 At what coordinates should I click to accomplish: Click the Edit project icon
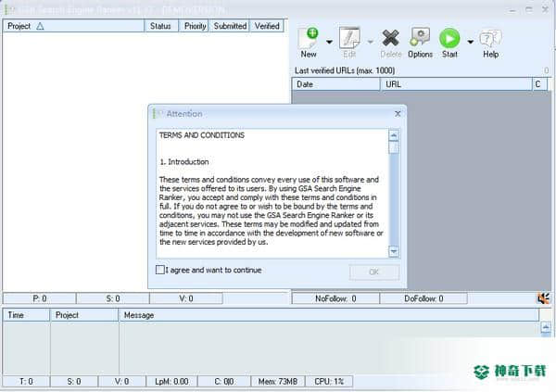pyautogui.click(x=349, y=38)
